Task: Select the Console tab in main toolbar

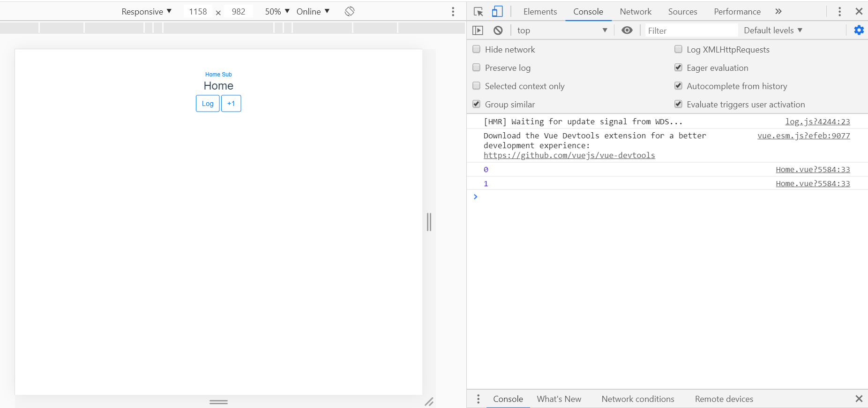Action: point(588,12)
